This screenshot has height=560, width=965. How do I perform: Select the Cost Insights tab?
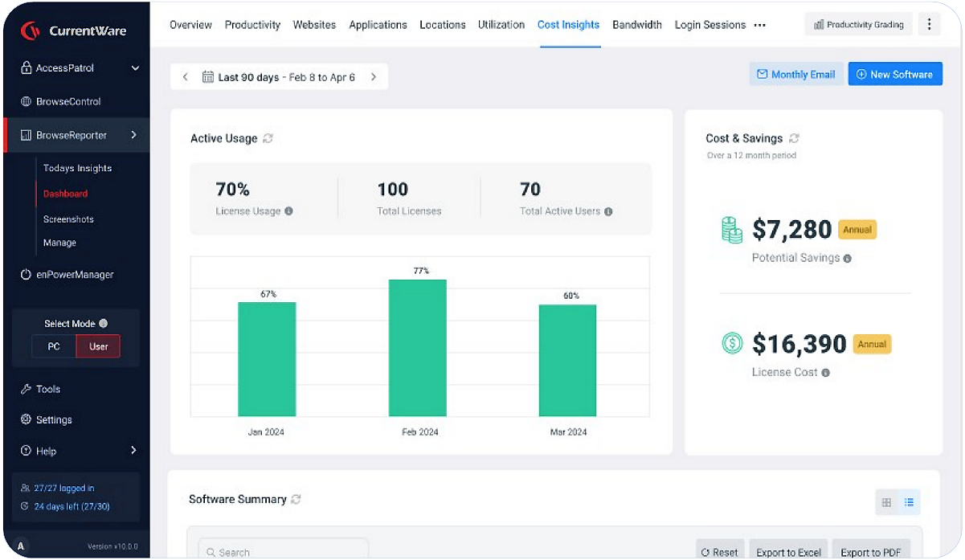(x=568, y=25)
